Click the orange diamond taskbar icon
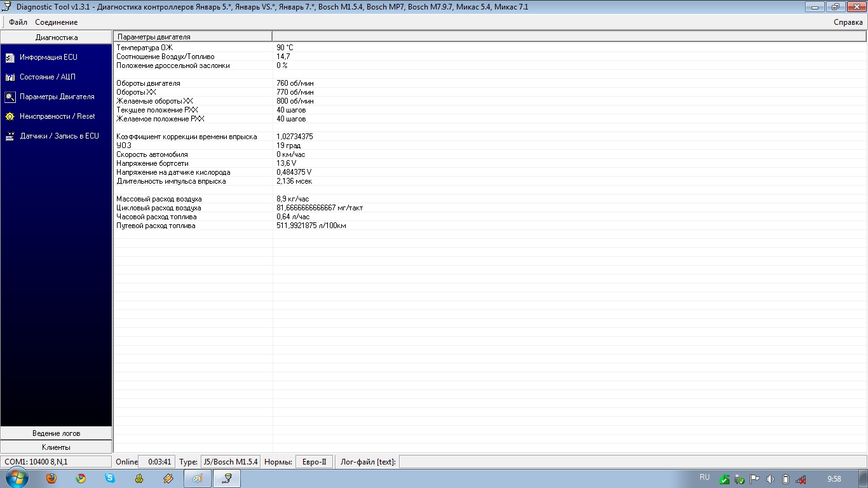Screen dimensions: 868x488 point(168,478)
